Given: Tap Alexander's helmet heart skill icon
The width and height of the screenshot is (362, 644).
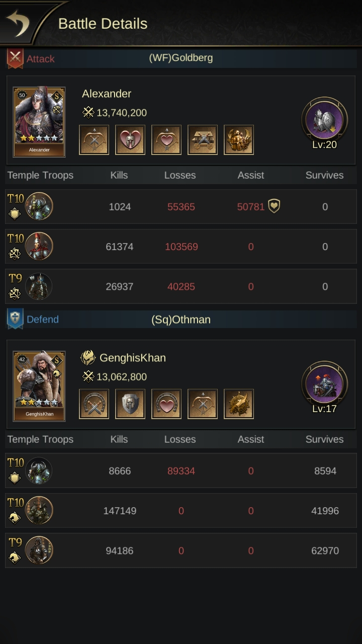Looking at the screenshot, I should click(130, 140).
